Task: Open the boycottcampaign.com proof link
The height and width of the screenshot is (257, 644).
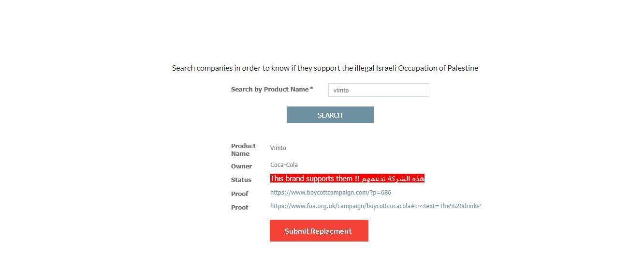Action: pos(330,193)
